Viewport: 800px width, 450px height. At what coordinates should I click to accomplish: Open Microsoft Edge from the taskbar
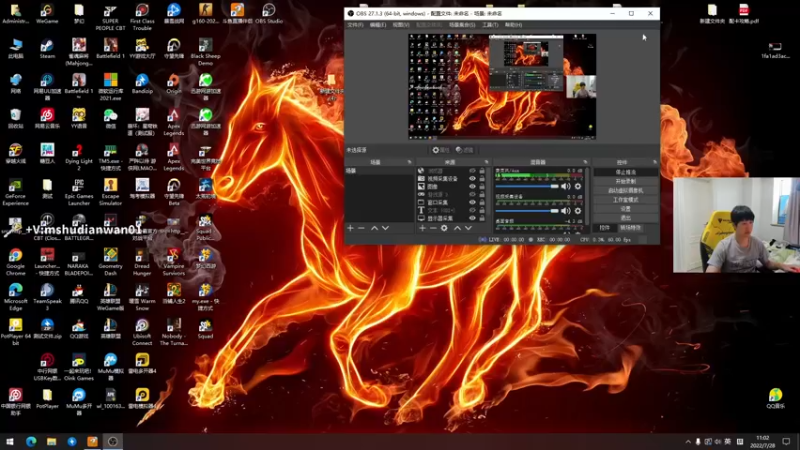(31, 441)
